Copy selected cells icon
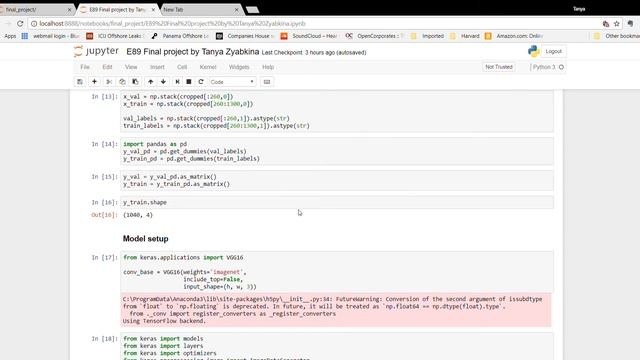The width and height of the screenshot is (640, 360). pyautogui.click(x=122, y=82)
